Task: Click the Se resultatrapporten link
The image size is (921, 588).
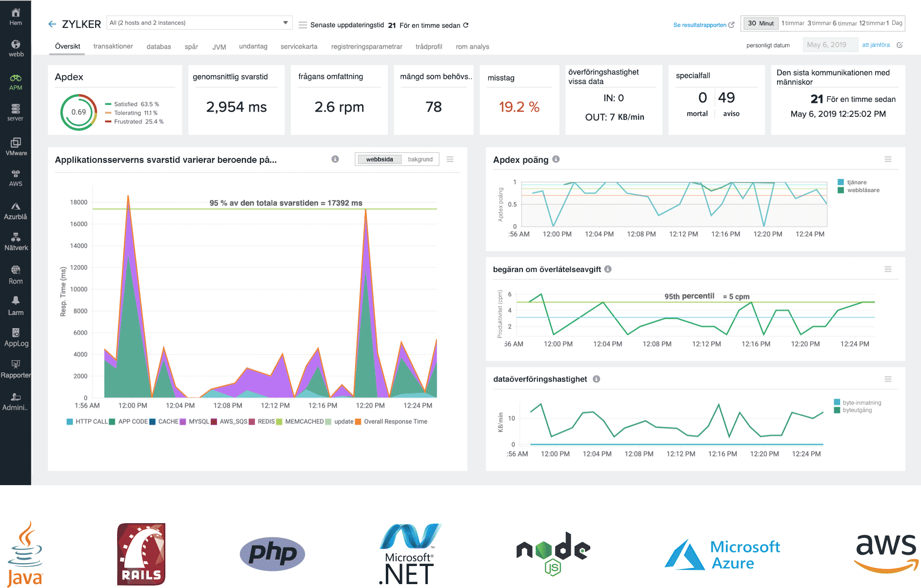Action: [699, 25]
